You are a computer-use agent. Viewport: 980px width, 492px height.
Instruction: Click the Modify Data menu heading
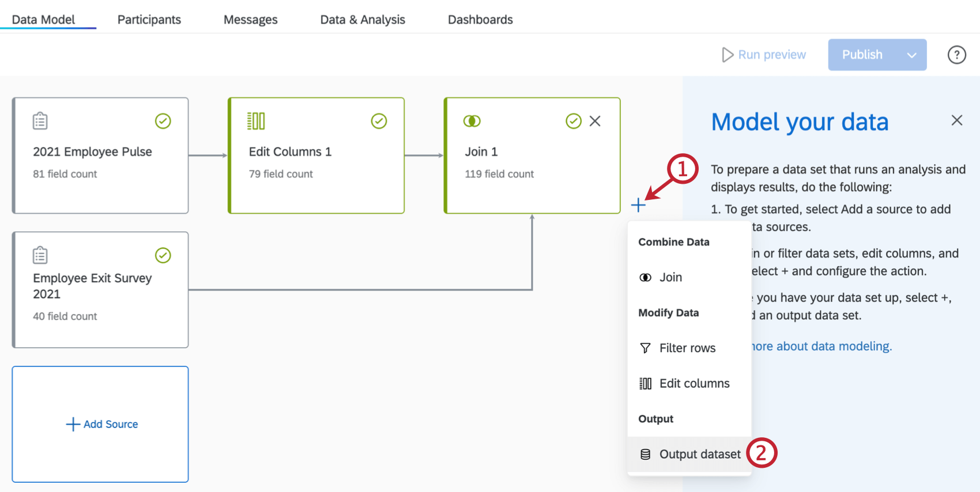point(669,313)
